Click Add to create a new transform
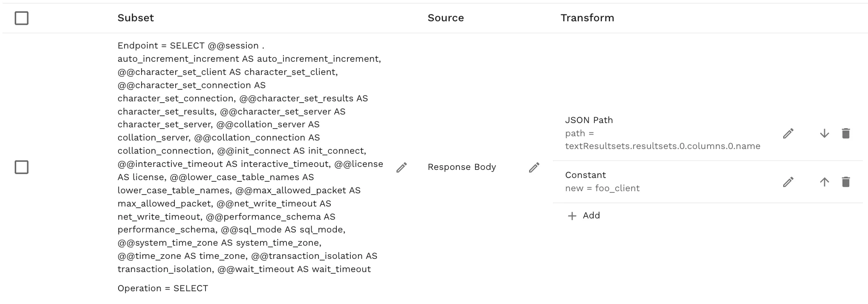This screenshot has width=868, height=304. [x=591, y=216]
